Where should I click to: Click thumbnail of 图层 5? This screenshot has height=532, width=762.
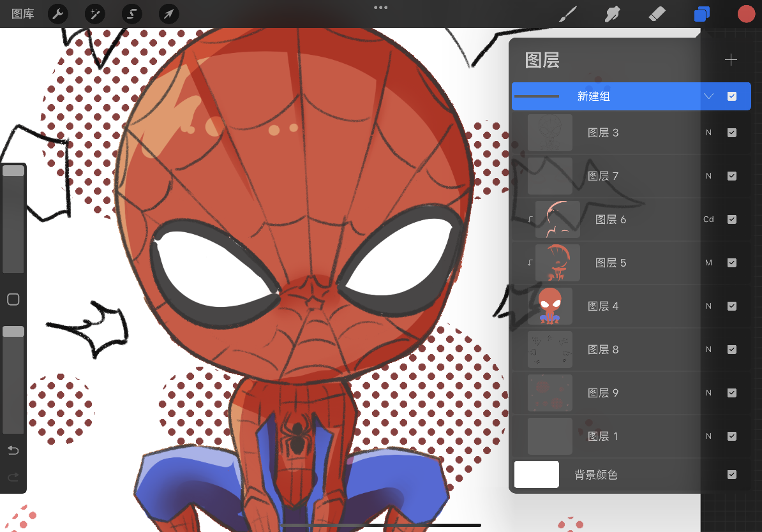click(x=557, y=263)
